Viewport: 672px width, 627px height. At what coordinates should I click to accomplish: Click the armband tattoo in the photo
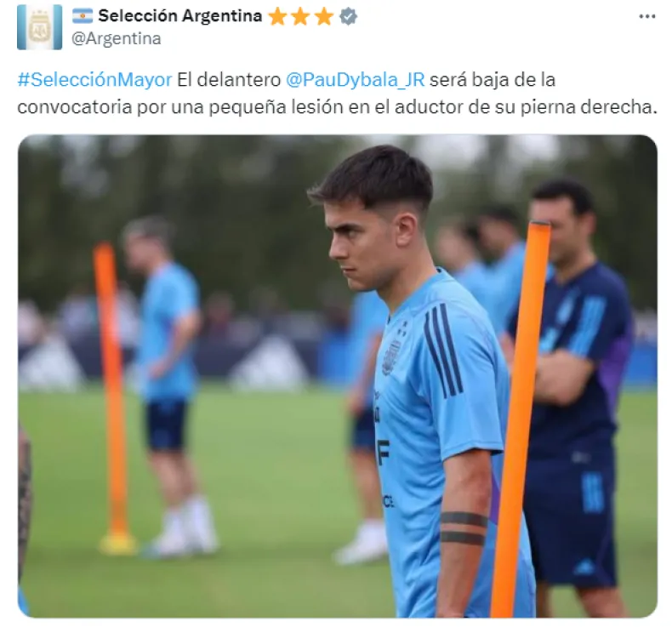(x=464, y=528)
